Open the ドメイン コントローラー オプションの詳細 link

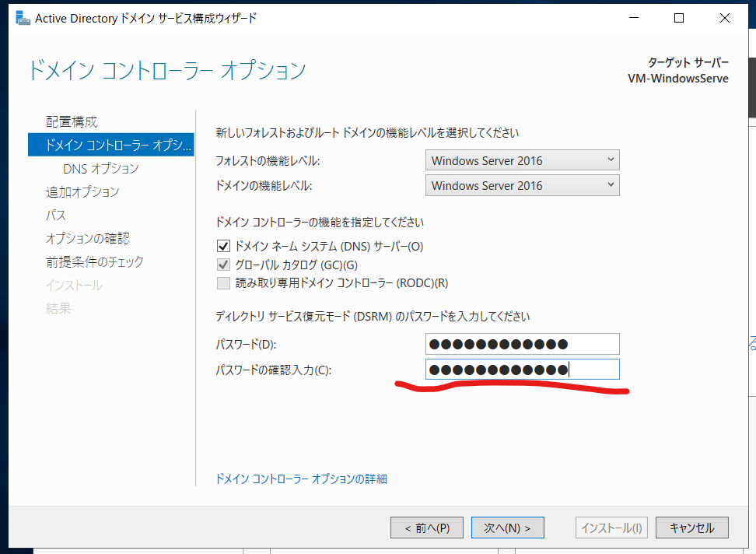(x=301, y=479)
